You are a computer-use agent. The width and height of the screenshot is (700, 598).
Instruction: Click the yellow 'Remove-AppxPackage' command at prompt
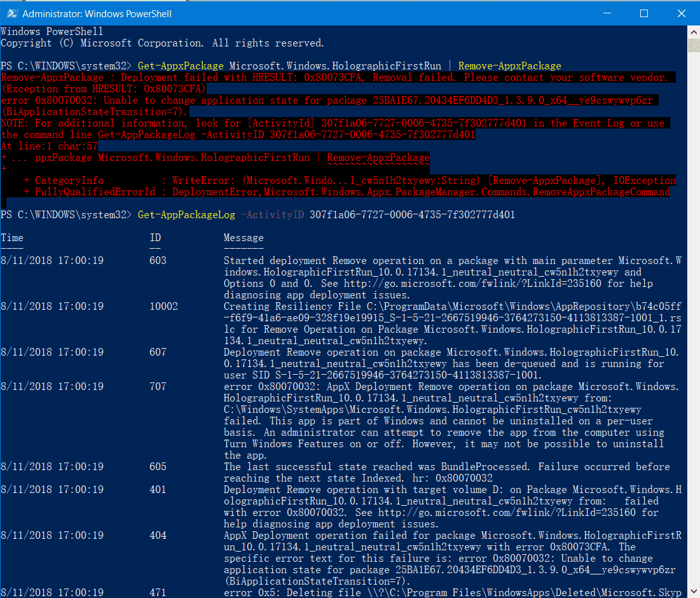coord(510,66)
